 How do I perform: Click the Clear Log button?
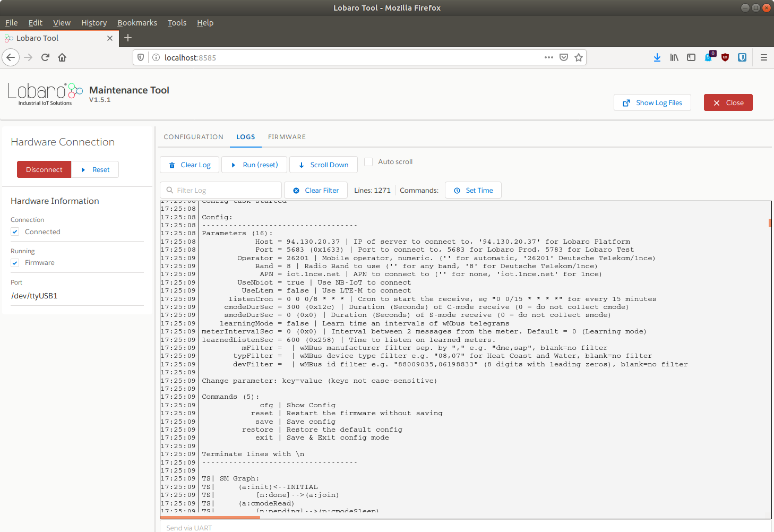[190, 165]
